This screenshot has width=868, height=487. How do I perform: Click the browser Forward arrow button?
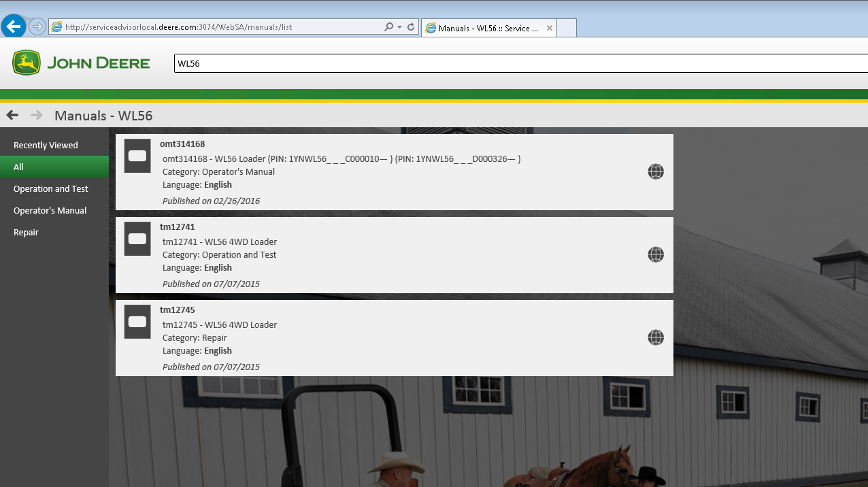click(x=37, y=27)
